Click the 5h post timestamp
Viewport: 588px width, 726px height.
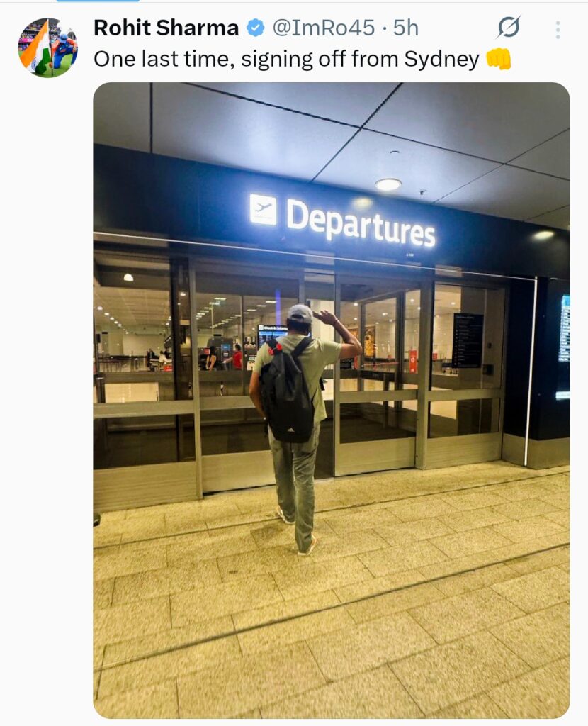coord(405,28)
